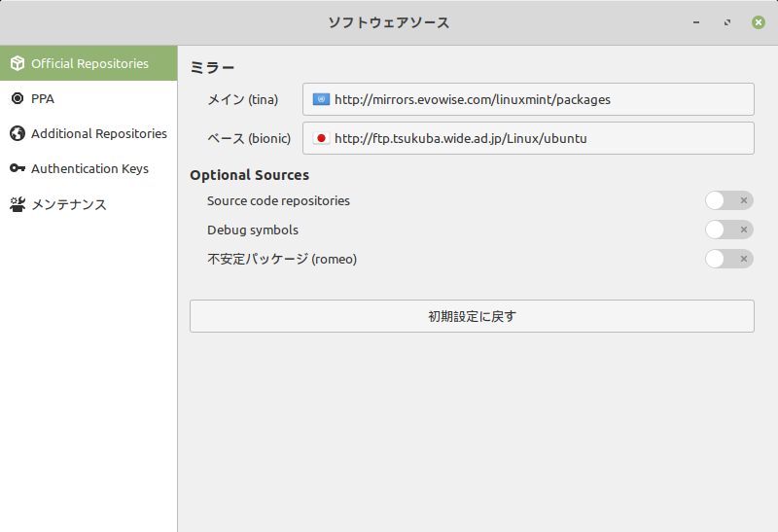
Task: Enable Source code repositories switch
Action: 728,200
